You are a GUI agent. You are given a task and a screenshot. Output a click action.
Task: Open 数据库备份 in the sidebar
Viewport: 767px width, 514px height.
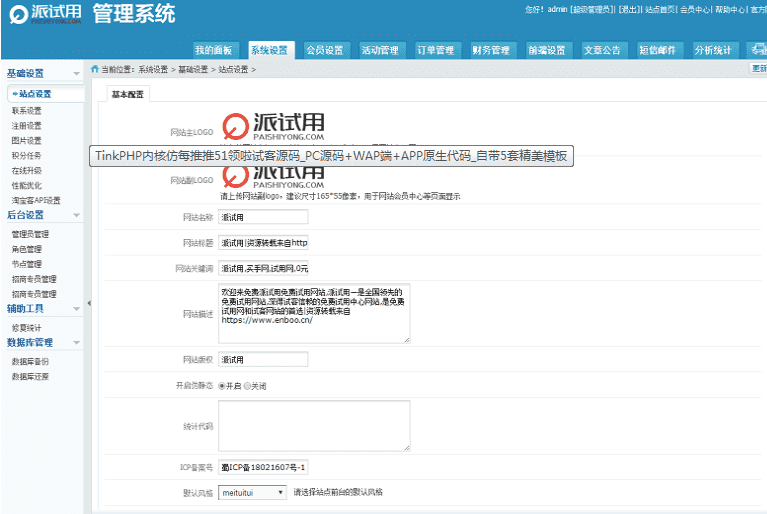[30, 362]
